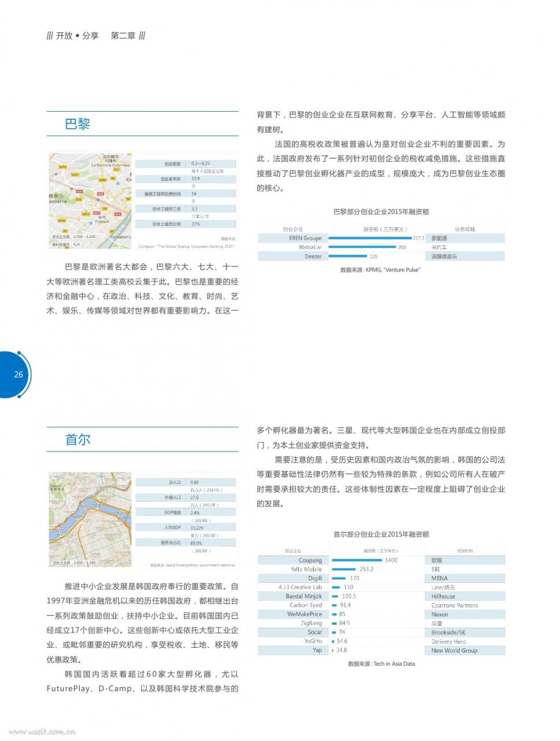The height and width of the screenshot is (741, 560).
Task: Click the '软件工程师工资' label in Paris stats
Action: [x=167, y=209]
